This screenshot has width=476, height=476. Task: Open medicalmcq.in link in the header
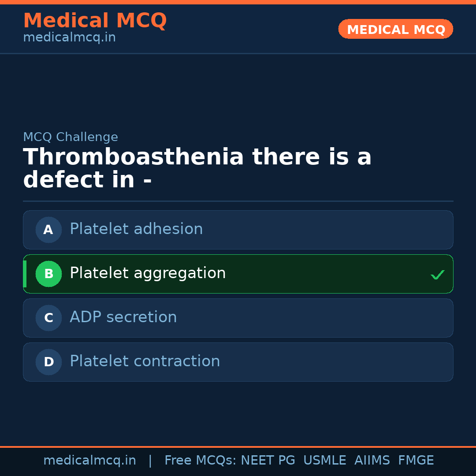(69, 37)
